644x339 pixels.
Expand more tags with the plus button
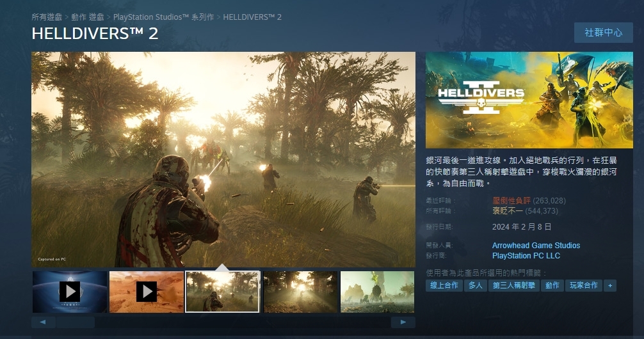tap(609, 285)
